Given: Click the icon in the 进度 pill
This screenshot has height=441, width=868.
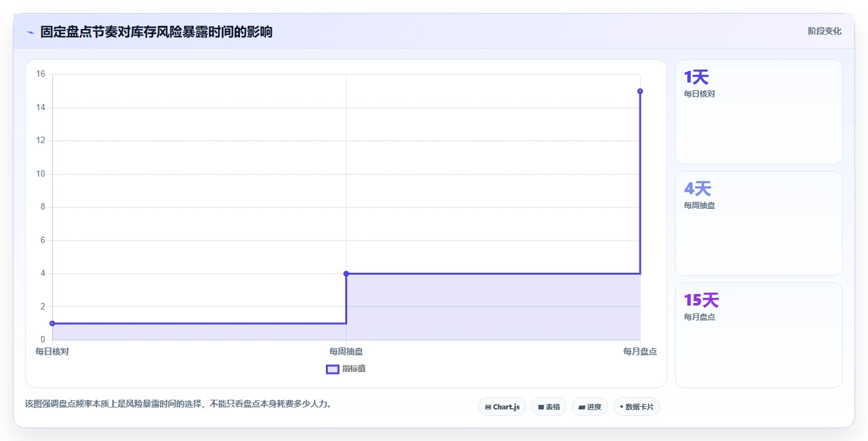Looking at the screenshot, I should (581, 407).
